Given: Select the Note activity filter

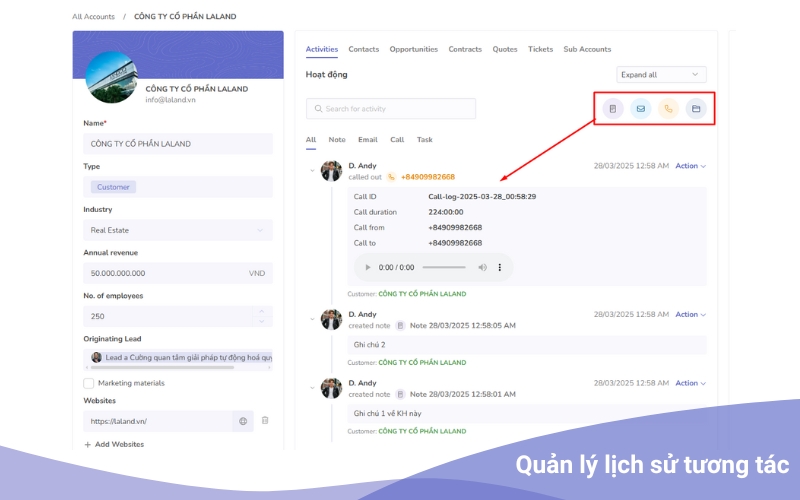Looking at the screenshot, I should 337,139.
